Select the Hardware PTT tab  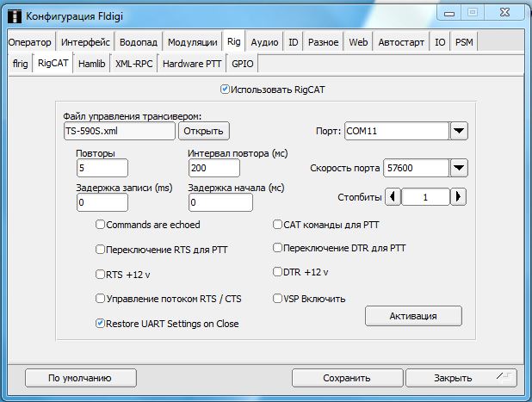[x=191, y=63]
